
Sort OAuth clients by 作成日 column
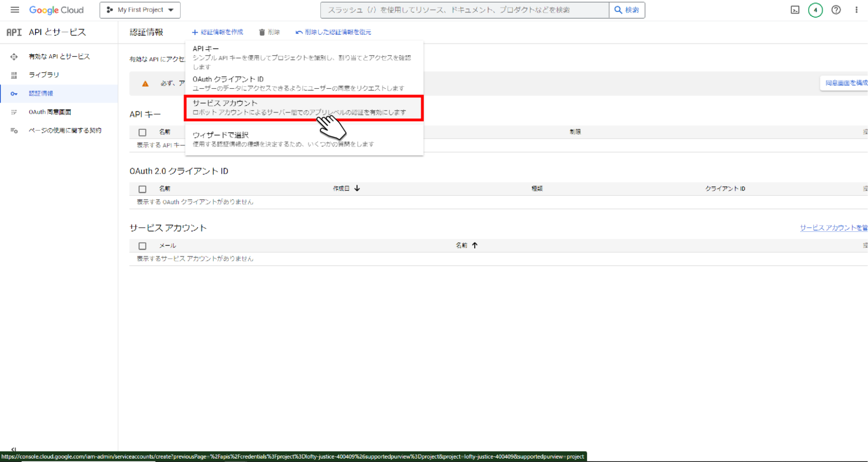pos(341,188)
